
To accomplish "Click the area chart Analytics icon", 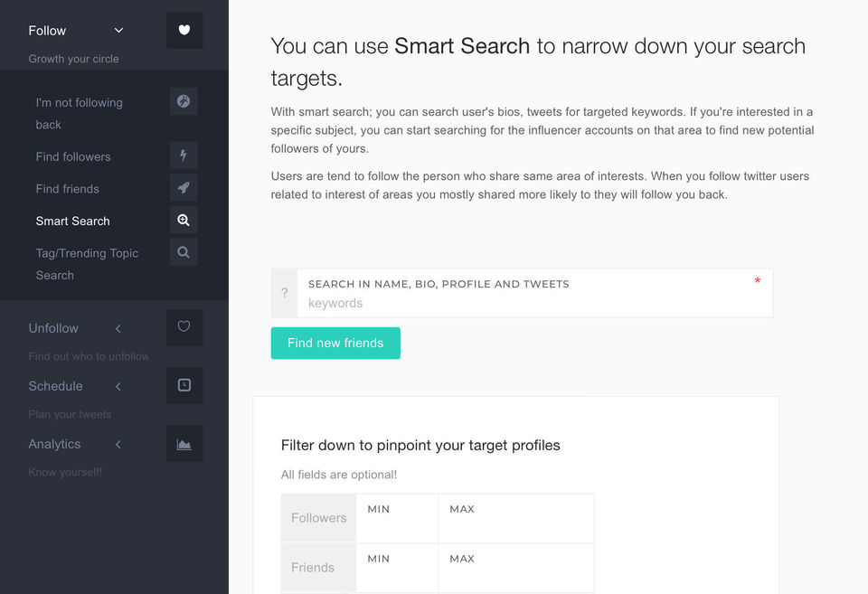I will [184, 444].
